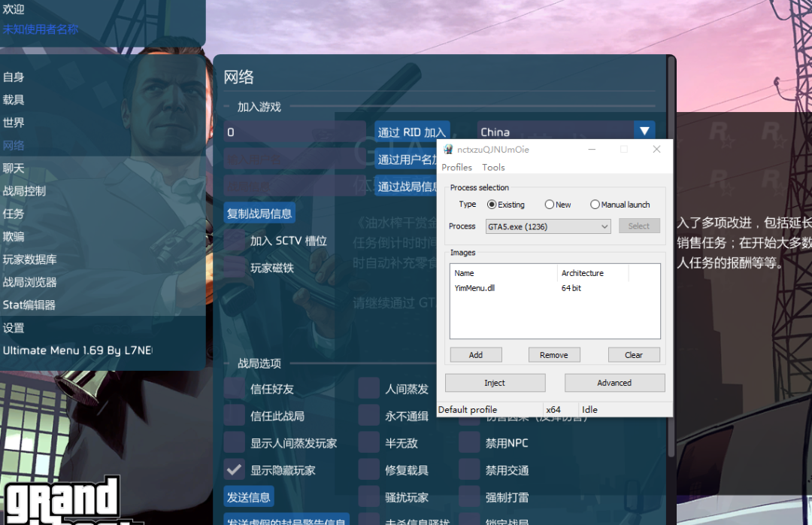812x525 pixels.
Task: Click the Architecture column header
Action: (593, 273)
